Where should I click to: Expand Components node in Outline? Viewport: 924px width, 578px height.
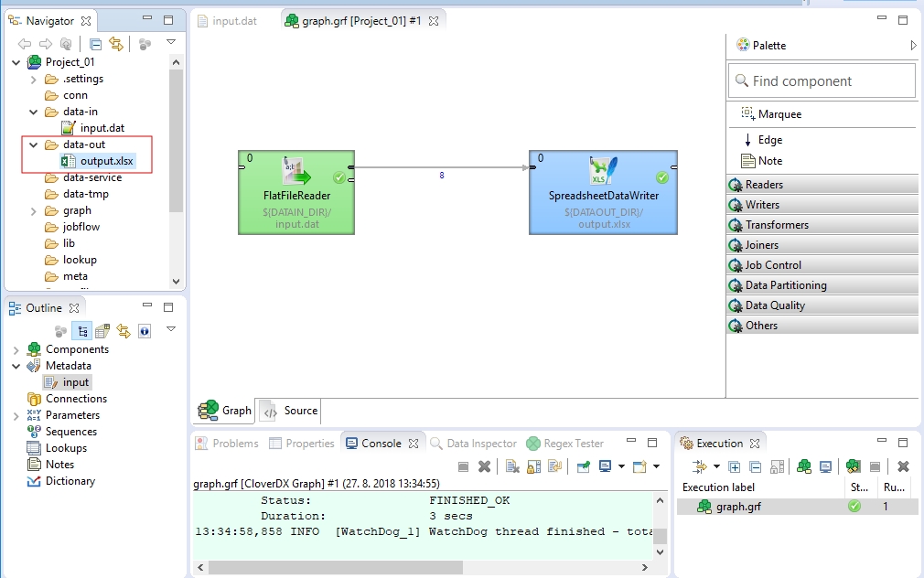click(x=16, y=350)
